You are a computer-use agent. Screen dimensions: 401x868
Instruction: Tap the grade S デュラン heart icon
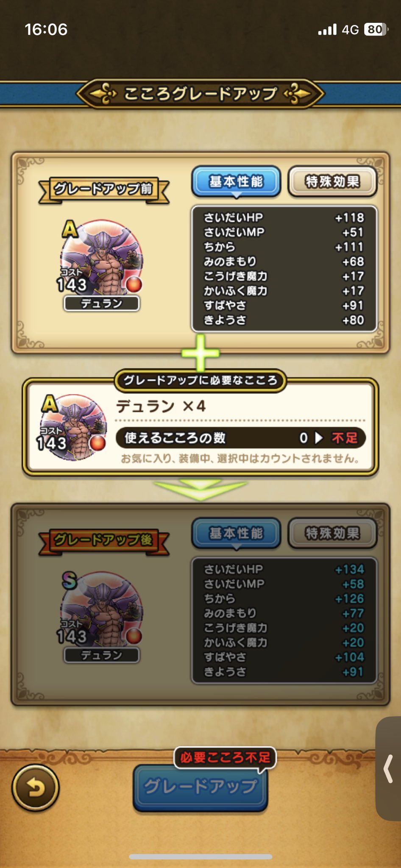pos(101,609)
